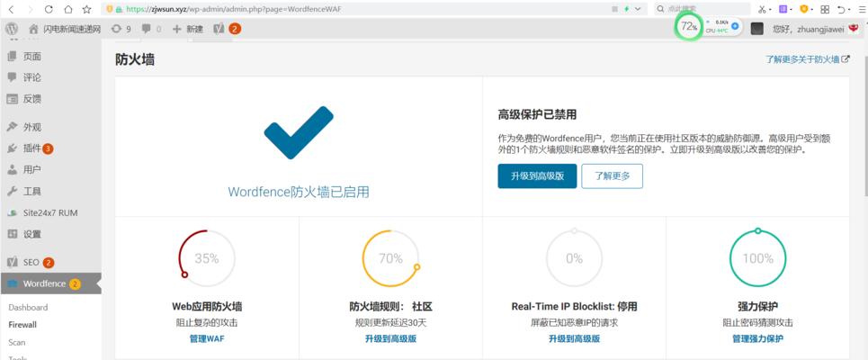Click the green lightning speed mode icon
This screenshot has width=868, height=360.
tap(627, 9)
